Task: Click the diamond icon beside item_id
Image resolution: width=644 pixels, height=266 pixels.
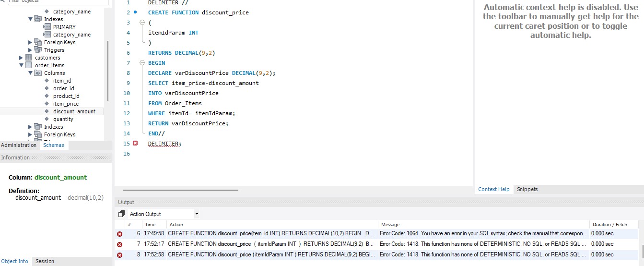Action: point(47,81)
